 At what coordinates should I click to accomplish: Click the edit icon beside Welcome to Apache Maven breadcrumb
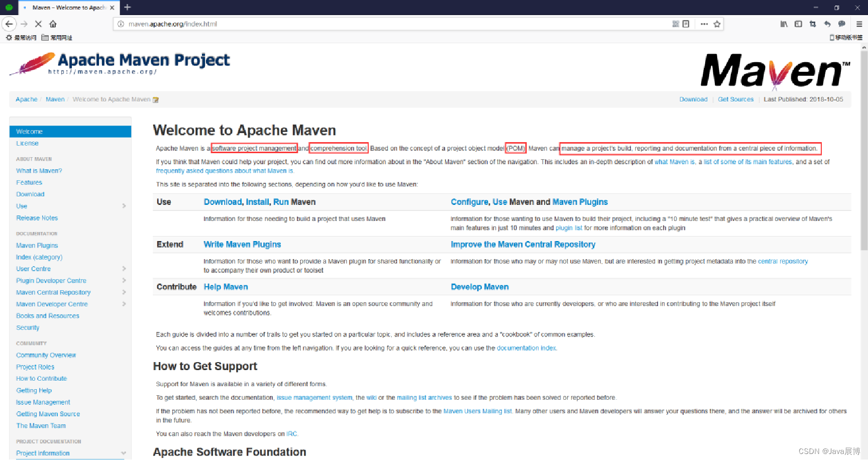tap(156, 100)
